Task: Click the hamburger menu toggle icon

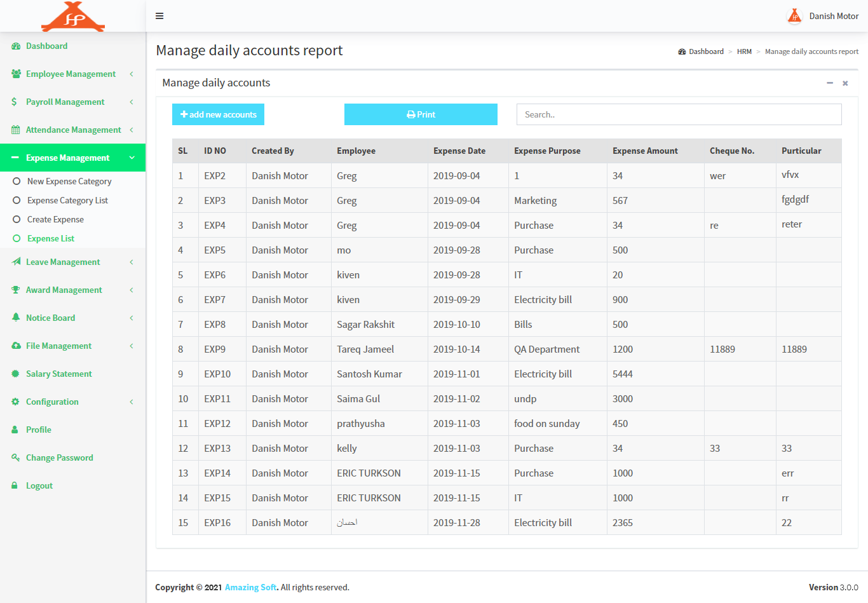Action: [159, 16]
